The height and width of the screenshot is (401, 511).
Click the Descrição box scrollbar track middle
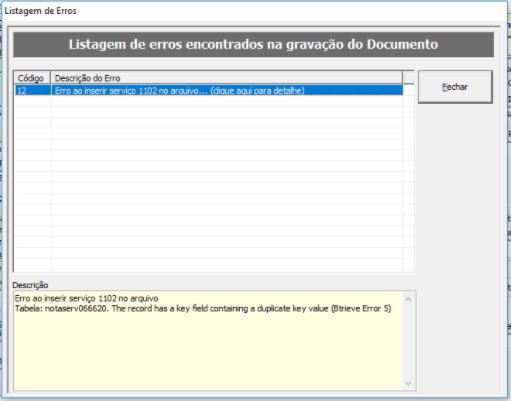coord(408,341)
